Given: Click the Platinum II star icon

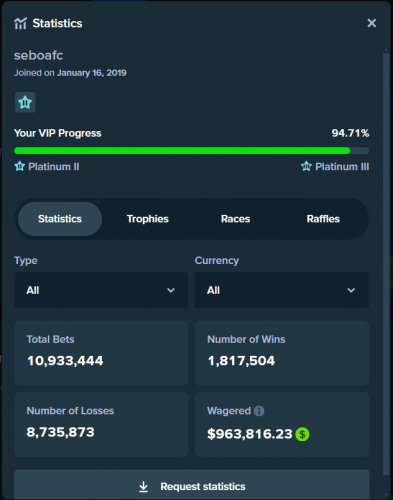Looking at the screenshot, I should [x=20, y=166].
